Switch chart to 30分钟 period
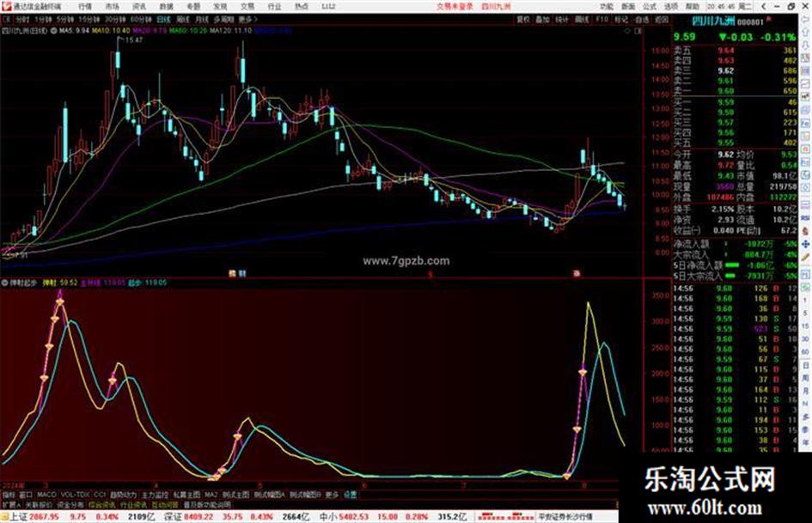The width and height of the screenshot is (812, 523). (115, 19)
